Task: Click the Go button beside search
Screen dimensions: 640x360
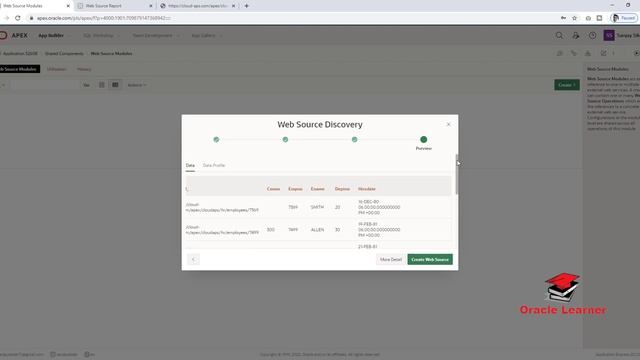Action: (x=87, y=85)
